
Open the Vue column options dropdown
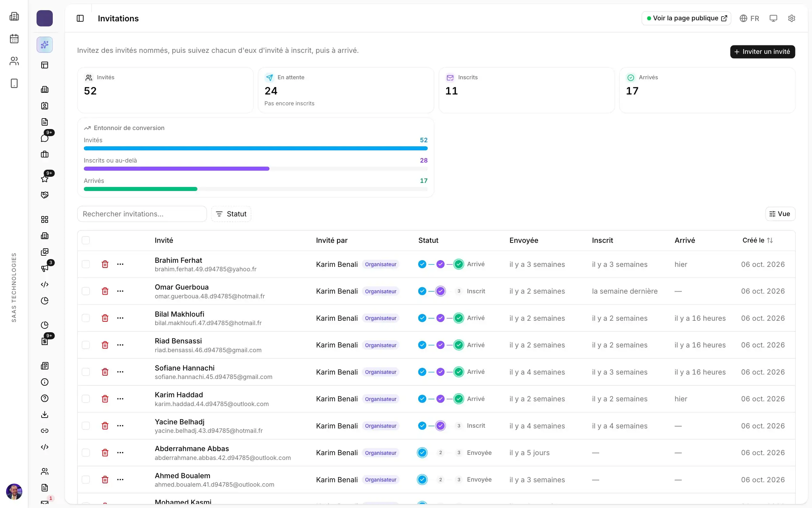(780, 214)
